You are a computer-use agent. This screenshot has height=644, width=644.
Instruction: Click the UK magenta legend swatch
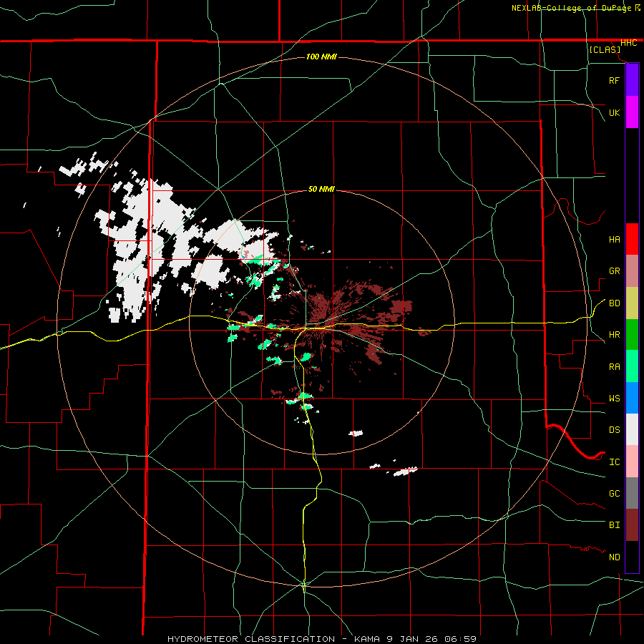coord(632,112)
